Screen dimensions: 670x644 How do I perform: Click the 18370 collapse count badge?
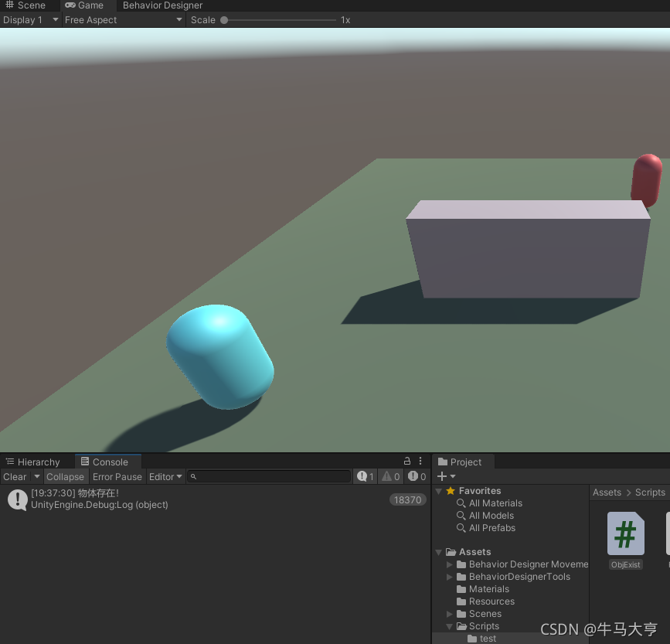(x=407, y=500)
